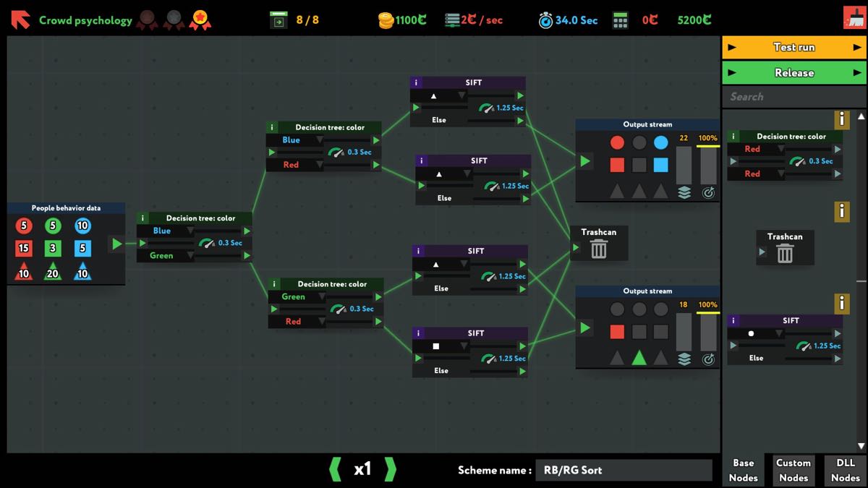Click green triangle 20 in People behavior data

pos(52,272)
